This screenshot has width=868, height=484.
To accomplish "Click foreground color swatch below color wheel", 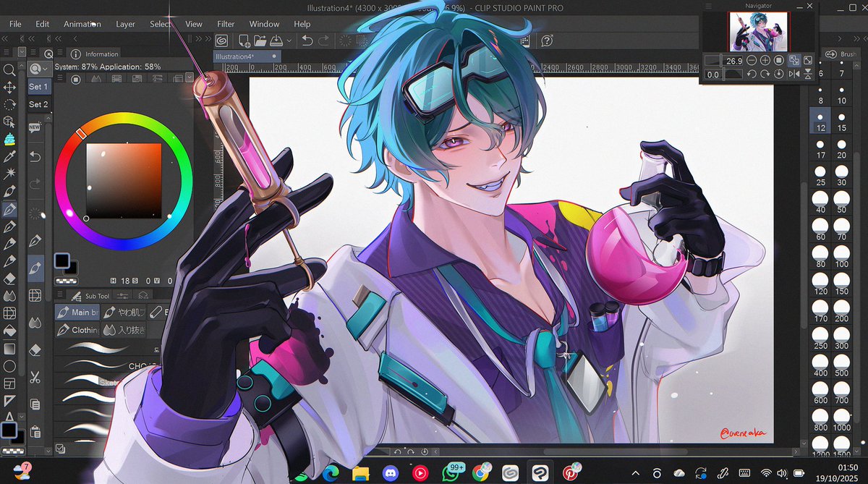I will pyautogui.click(x=62, y=261).
